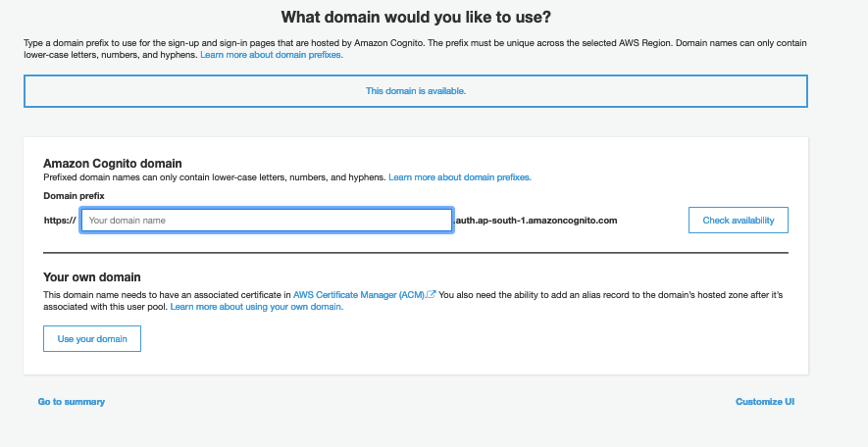
Task: Click the auth.ap-south-1.amazoncognito.com suffix text
Action: pos(536,221)
